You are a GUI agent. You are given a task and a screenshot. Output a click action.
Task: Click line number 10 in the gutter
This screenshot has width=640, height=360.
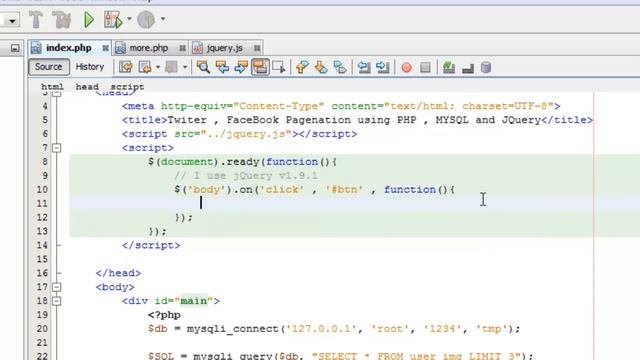pyautogui.click(x=42, y=190)
